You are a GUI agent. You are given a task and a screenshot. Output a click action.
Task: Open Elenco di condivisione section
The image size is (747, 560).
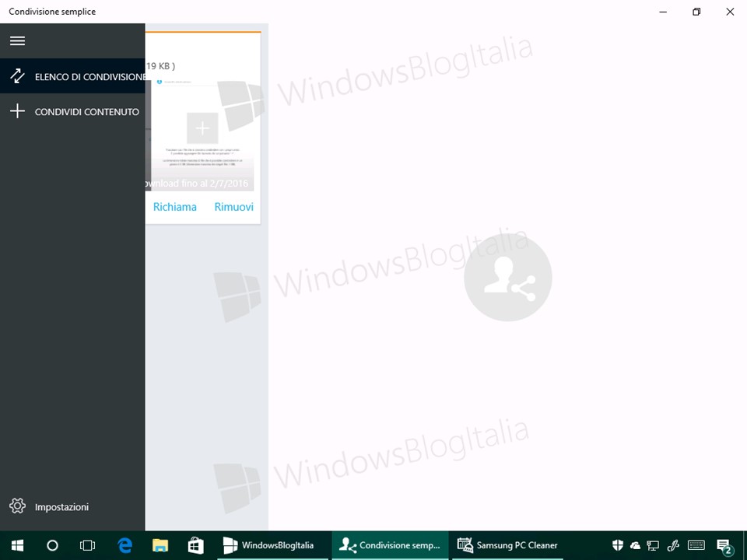tap(72, 76)
